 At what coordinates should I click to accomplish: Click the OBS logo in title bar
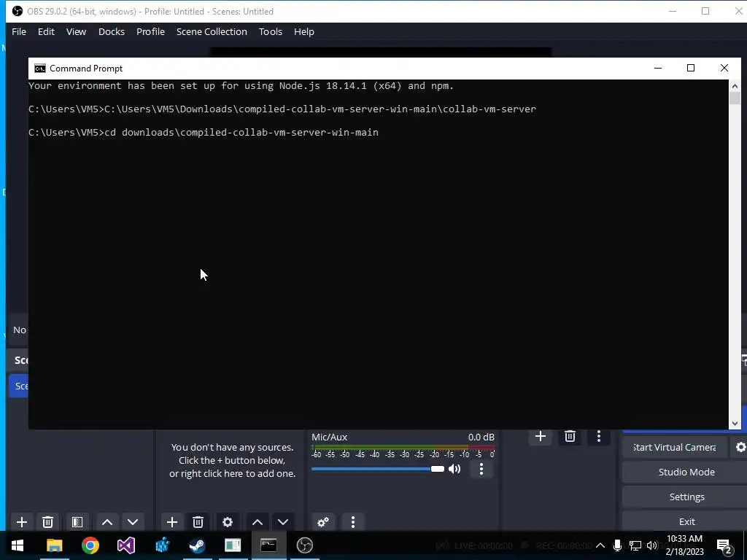18,11
